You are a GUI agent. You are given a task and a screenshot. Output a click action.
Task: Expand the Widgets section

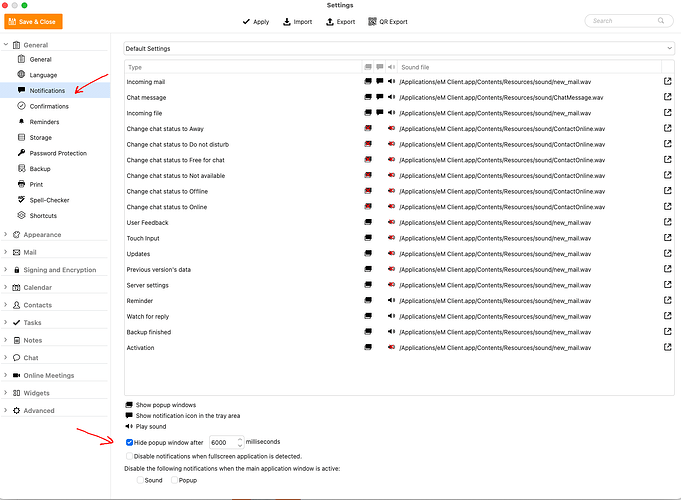pos(6,392)
